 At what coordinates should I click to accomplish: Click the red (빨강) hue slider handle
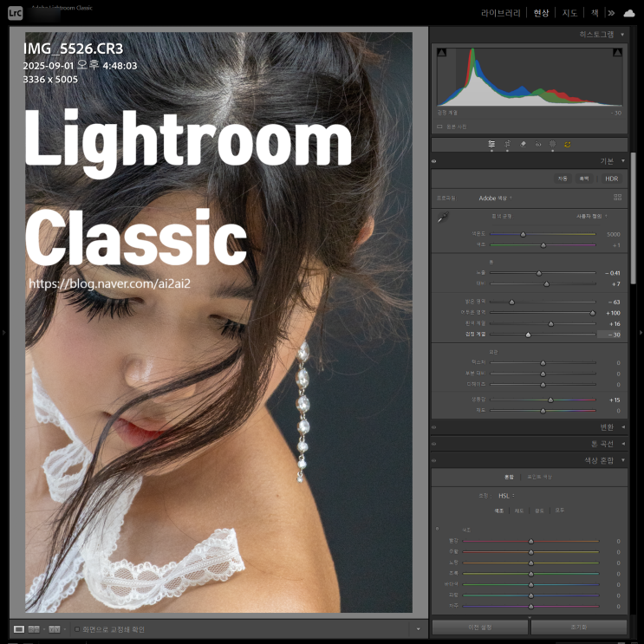pyautogui.click(x=530, y=542)
